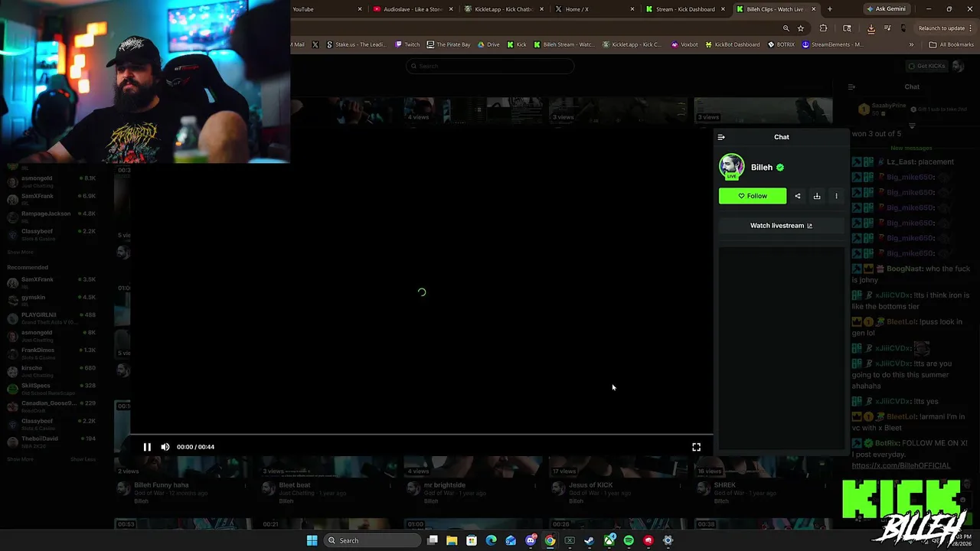Open the zoom magnifier icon in address bar
This screenshot has height=551, width=980.
pos(786,28)
